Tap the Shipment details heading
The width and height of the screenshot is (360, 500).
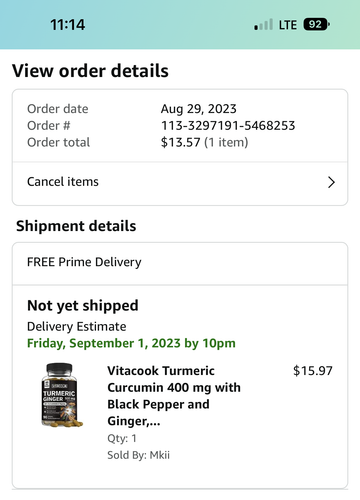76,226
